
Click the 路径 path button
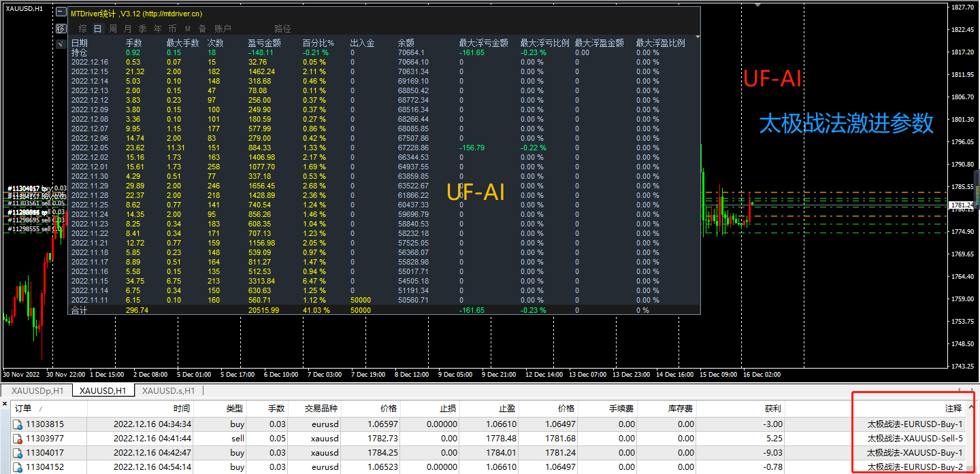tap(282, 29)
